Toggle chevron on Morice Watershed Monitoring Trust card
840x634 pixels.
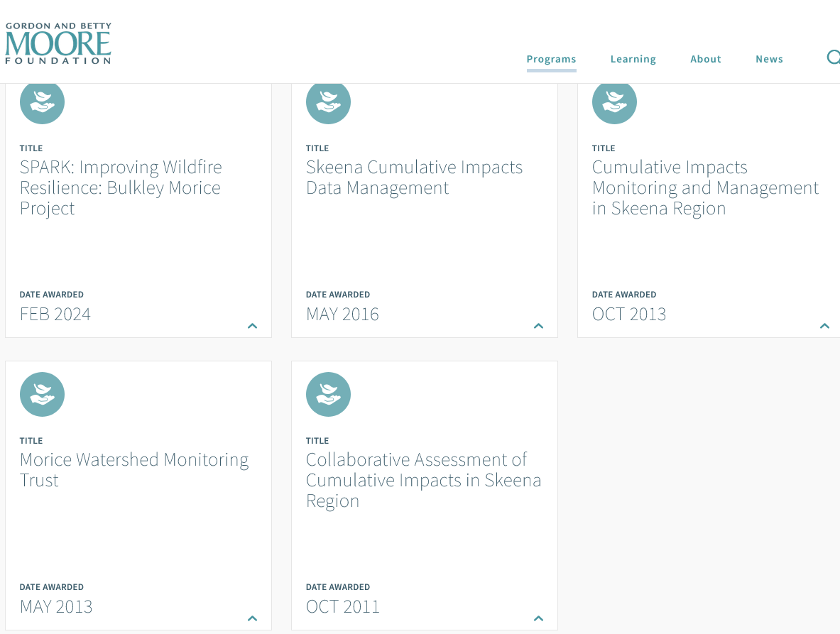[x=252, y=618]
